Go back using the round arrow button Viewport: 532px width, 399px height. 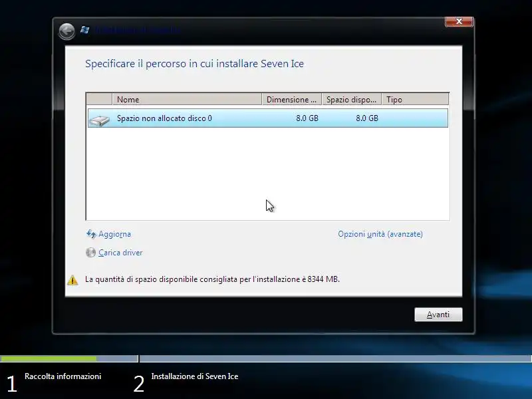66,31
